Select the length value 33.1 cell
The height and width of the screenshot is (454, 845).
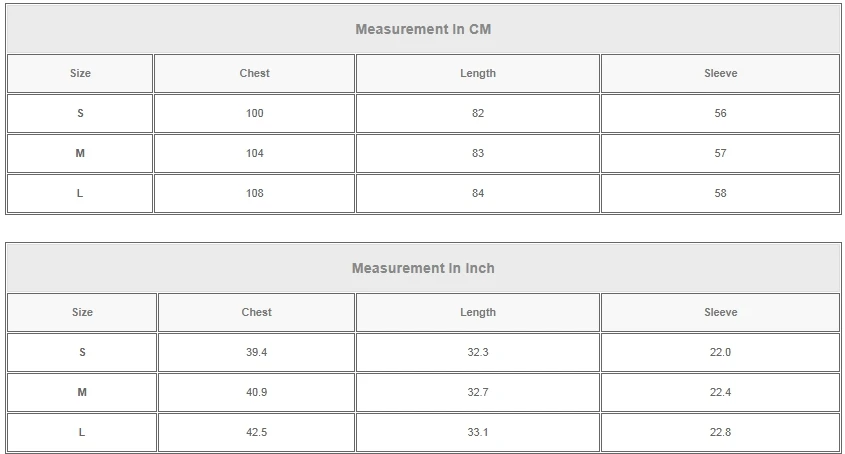[x=478, y=433]
